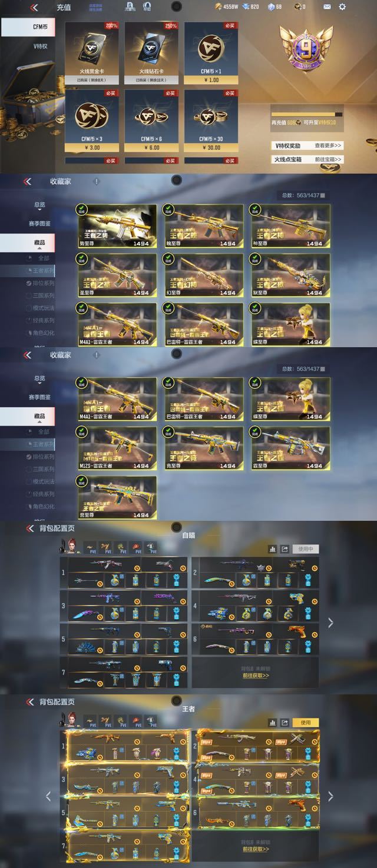This screenshot has width=377, height=868.
Task: Tap the green checkmark on the 狱至尊 card
Action: (255, 258)
